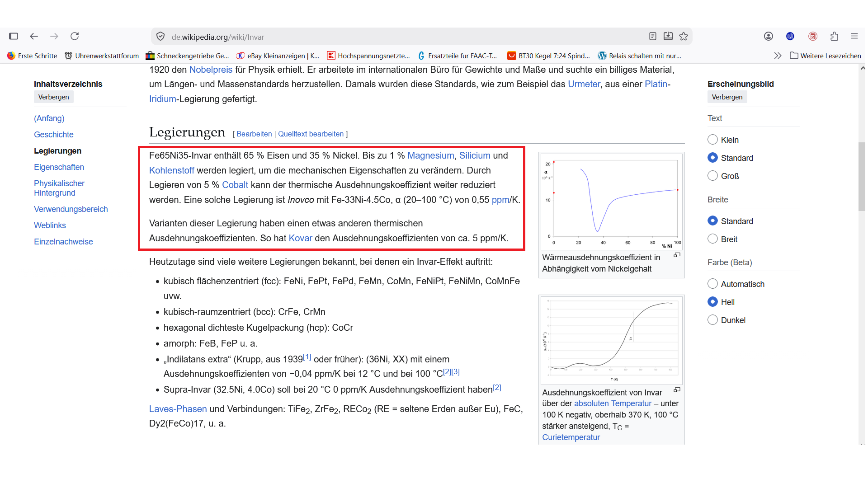Enlarge the nickel content graph icon
This screenshot has height=488, width=868.
point(677,255)
